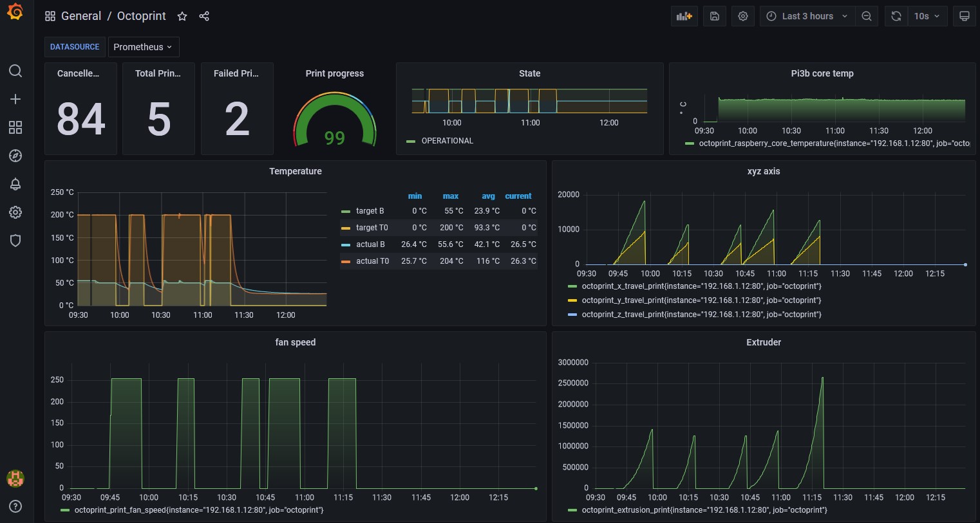This screenshot has width=980, height=523.
Task: Open the 10s refresh interval dropdown
Action: click(927, 16)
